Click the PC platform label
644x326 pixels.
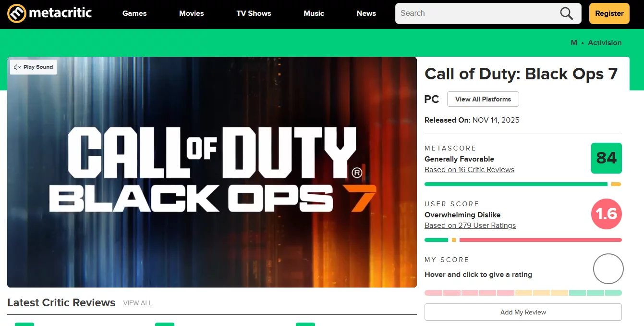[x=432, y=99]
